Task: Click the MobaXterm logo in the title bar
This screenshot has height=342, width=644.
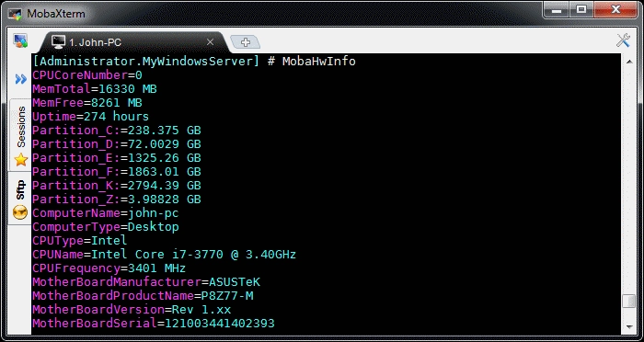Action: pos(16,14)
